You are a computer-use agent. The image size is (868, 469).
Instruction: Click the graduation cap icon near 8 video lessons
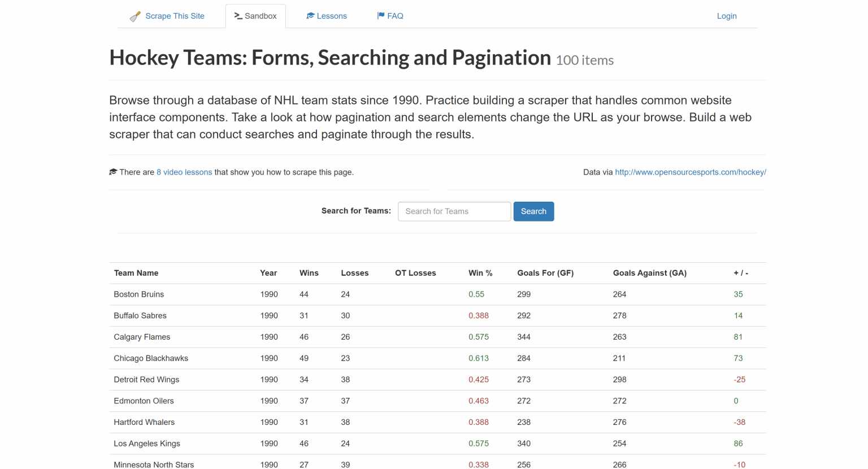tap(113, 171)
